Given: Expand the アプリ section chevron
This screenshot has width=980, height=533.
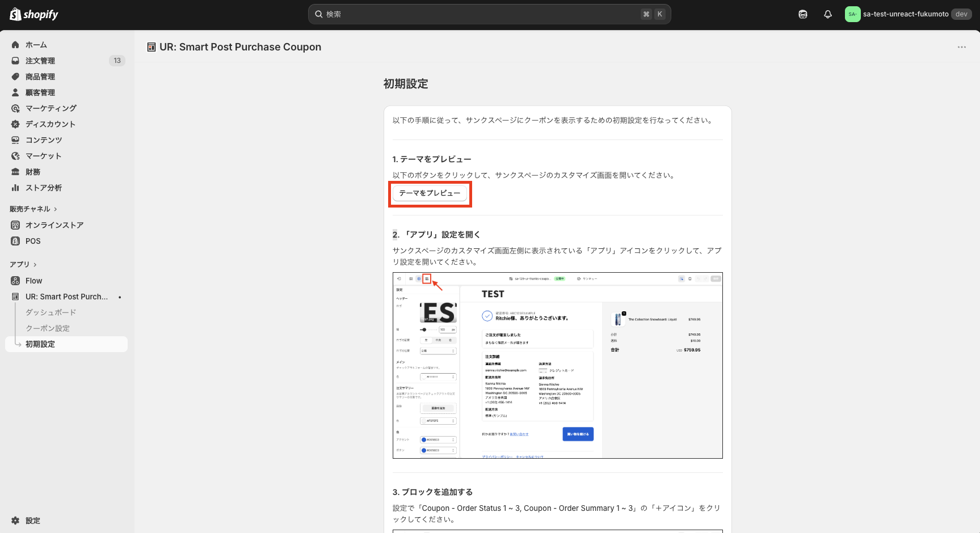Looking at the screenshot, I should point(35,265).
